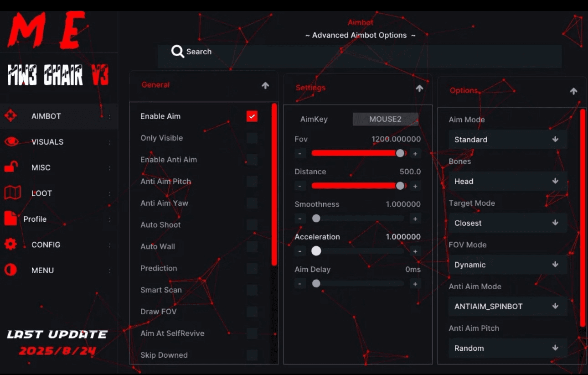Viewport: 588px width, 375px height.
Task: Click the Smoothness slider track
Action: [358, 219]
